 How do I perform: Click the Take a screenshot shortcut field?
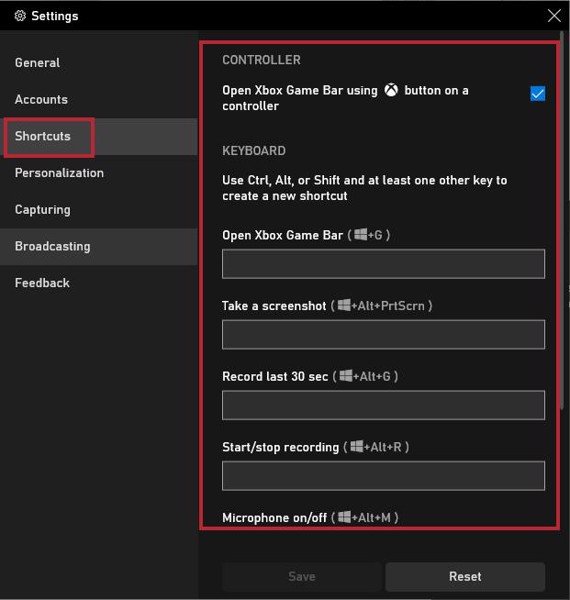[383, 335]
